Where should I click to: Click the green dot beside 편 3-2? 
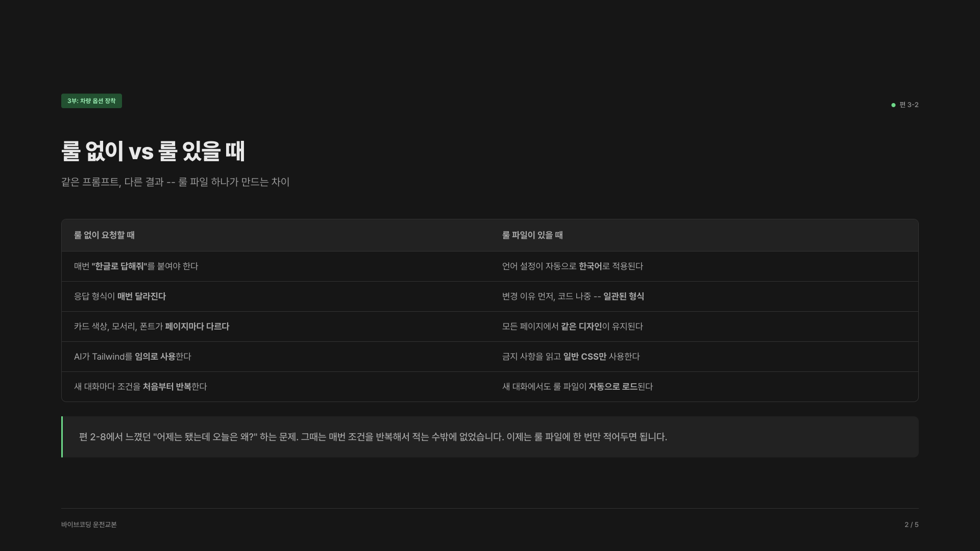click(893, 105)
